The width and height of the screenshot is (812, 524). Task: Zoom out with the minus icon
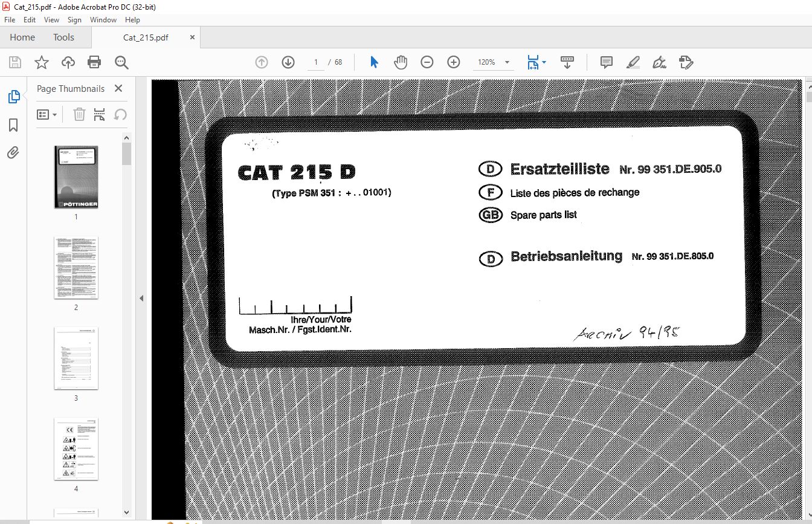(x=427, y=62)
